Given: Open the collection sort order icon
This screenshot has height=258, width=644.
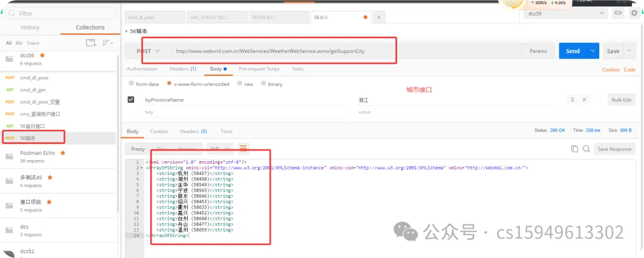Looking at the screenshot, I should pos(107,43).
